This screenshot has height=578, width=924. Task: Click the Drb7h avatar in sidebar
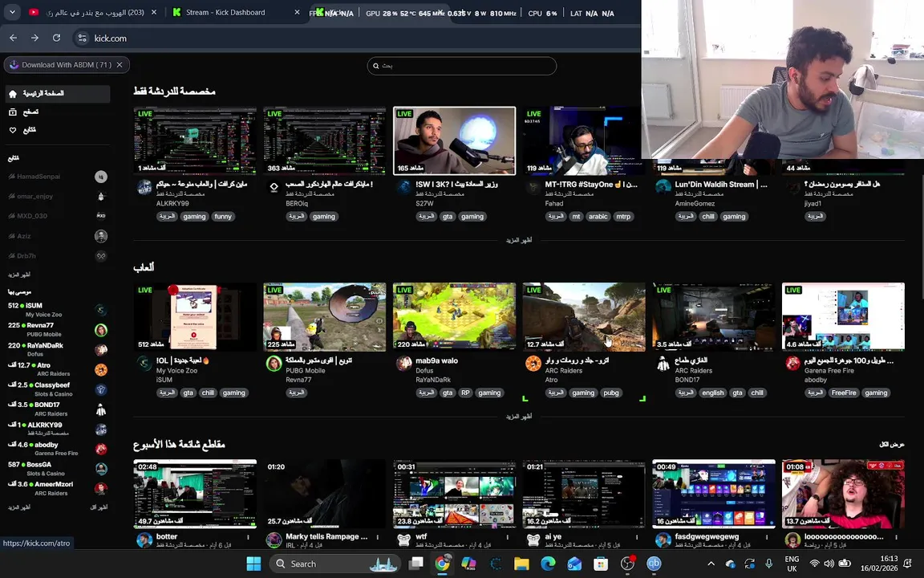point(101,256)
